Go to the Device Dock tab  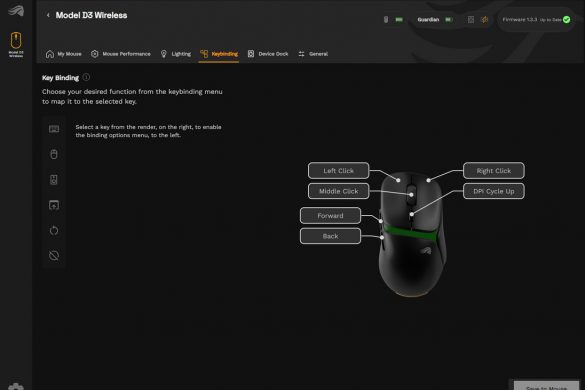(268, 54)
